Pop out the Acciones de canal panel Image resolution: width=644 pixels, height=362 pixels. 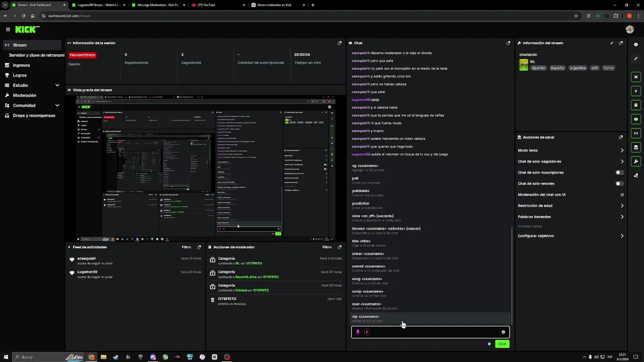tap(621, 137)
